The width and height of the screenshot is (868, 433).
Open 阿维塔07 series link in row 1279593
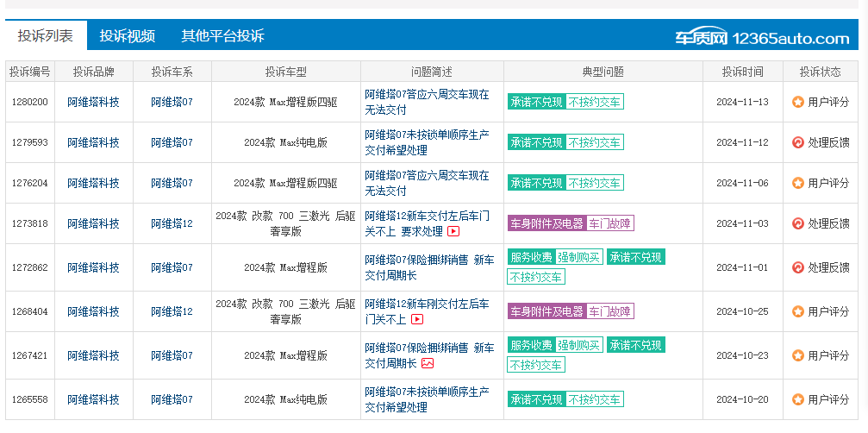(x=172, y=142)
